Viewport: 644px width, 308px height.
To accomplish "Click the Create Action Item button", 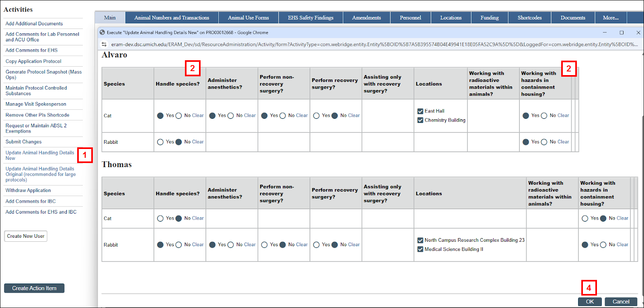I will click(34, 288).
